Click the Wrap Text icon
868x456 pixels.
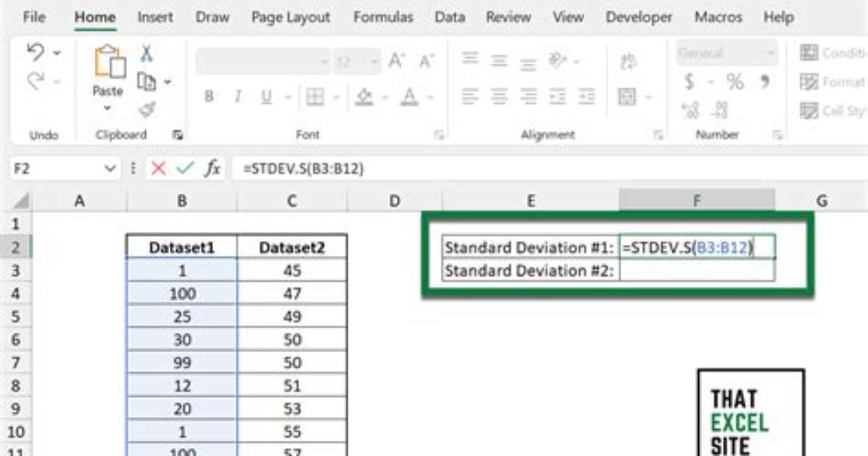click(628, 61)
